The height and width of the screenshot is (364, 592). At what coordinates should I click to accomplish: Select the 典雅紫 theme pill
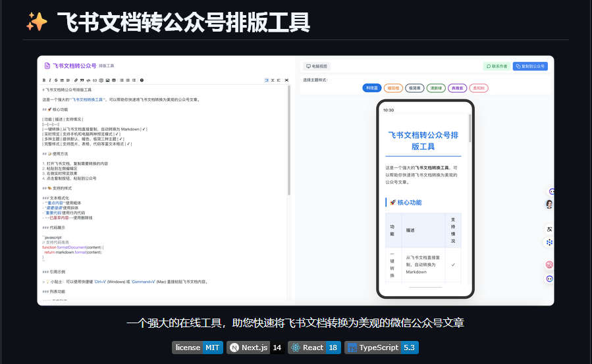pos(457,88)
